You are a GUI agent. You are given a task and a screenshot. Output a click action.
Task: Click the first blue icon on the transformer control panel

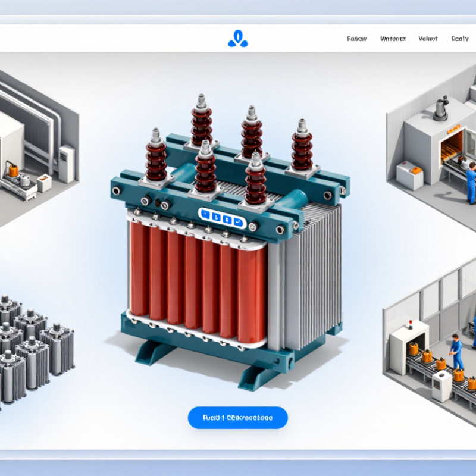click(206, 215)
